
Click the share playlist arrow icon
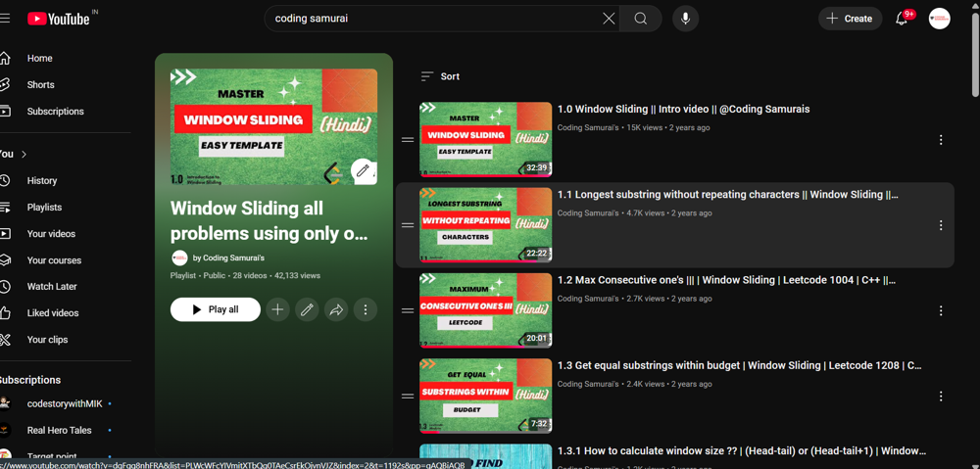tap(336, 309)
